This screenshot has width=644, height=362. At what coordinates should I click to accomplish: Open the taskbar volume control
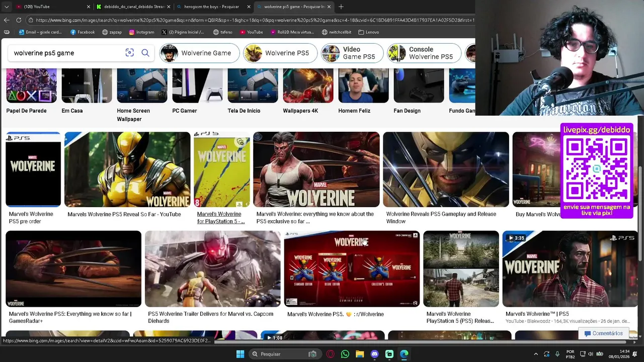click(x=590, y=354)
